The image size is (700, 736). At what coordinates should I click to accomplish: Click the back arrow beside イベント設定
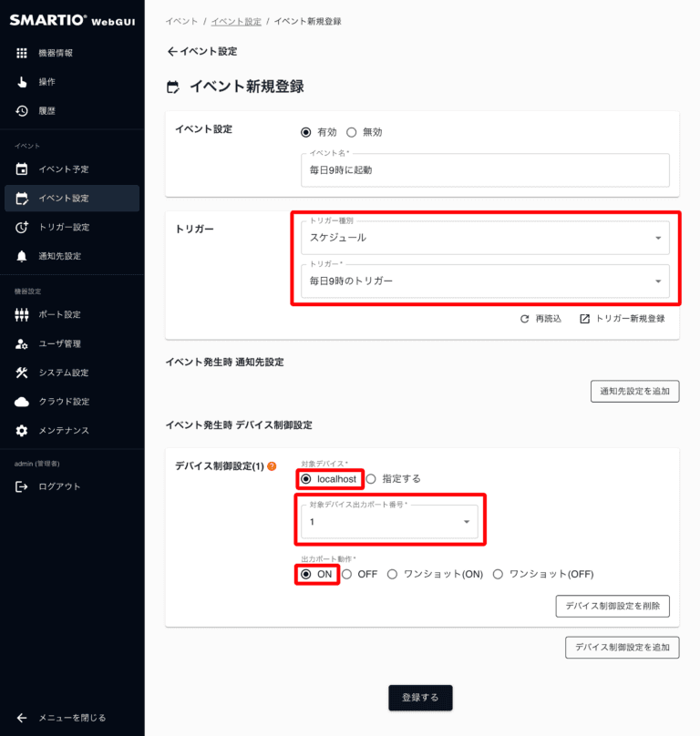point(172,52)
